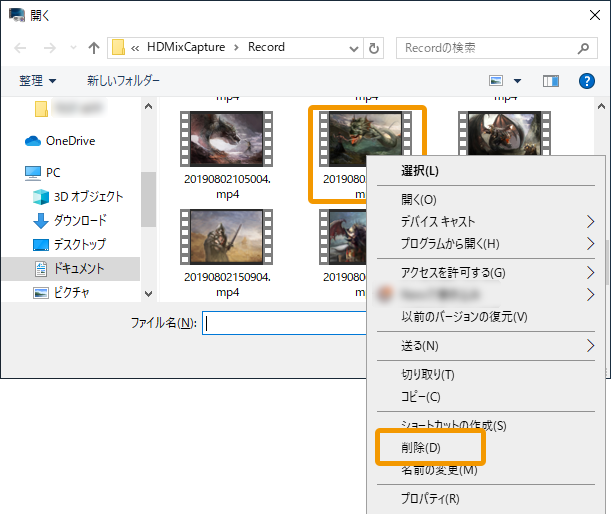Expand アクセスを許可する(G) submenu

[x=486, y=273]
